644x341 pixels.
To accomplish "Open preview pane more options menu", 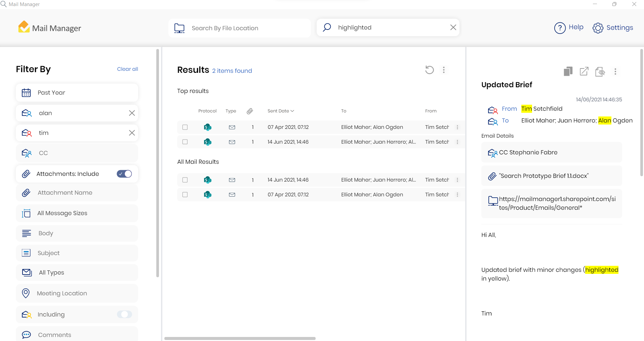I will click(x=615, y=71).
